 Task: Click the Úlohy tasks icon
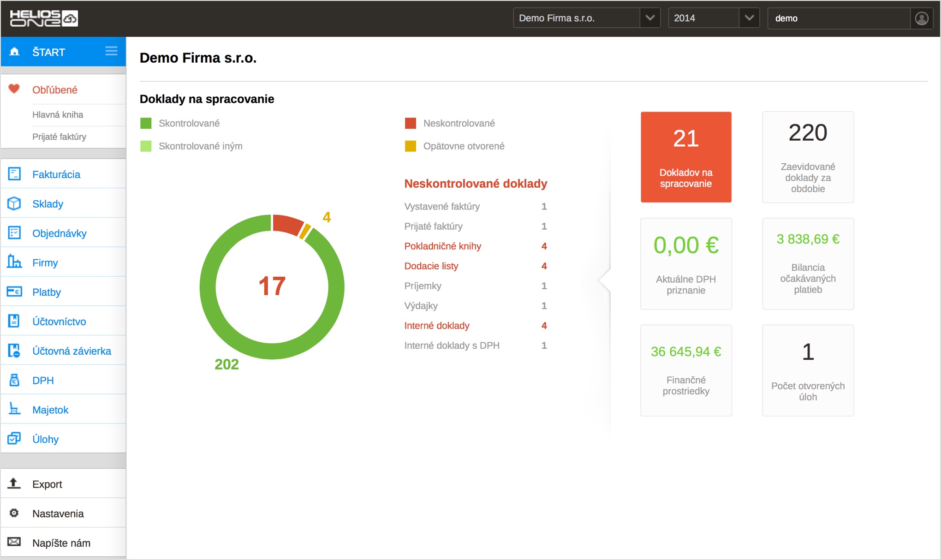pos(14,438)
